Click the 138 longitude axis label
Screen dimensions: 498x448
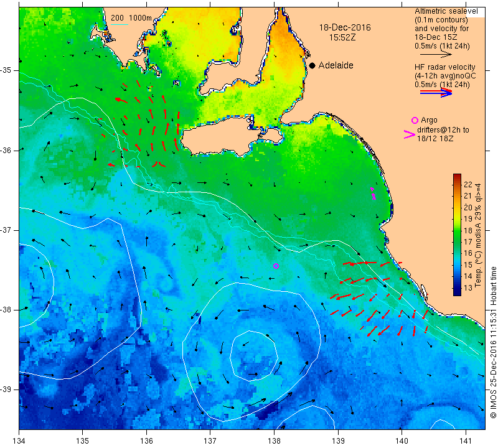[274, 441]
